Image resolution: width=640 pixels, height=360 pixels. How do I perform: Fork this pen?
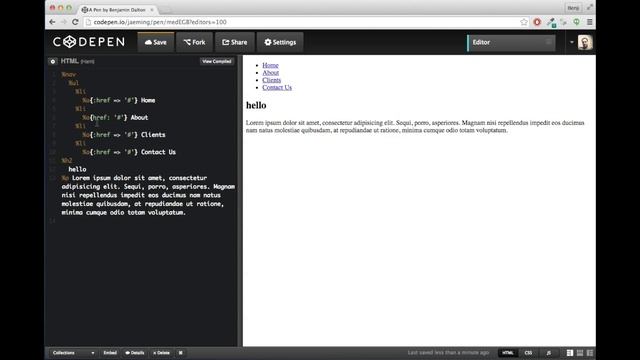coord(194,42)
